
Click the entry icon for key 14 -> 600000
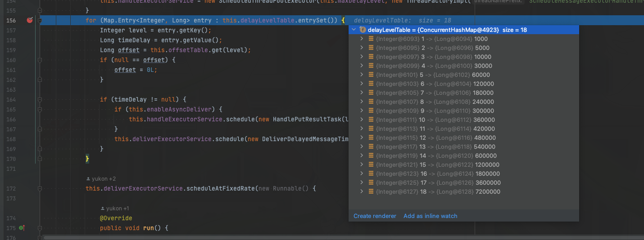click(372, 156)
